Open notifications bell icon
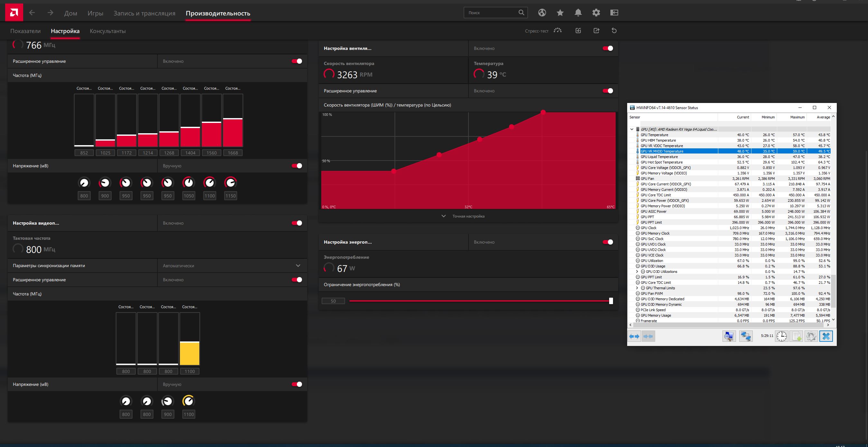 click(578, 13)
